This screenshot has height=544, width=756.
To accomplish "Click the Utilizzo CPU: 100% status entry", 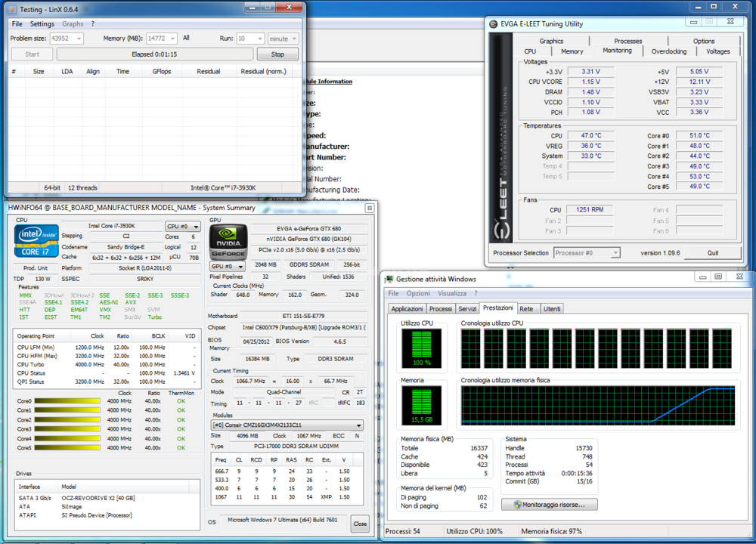I will [x=475, y=531].
